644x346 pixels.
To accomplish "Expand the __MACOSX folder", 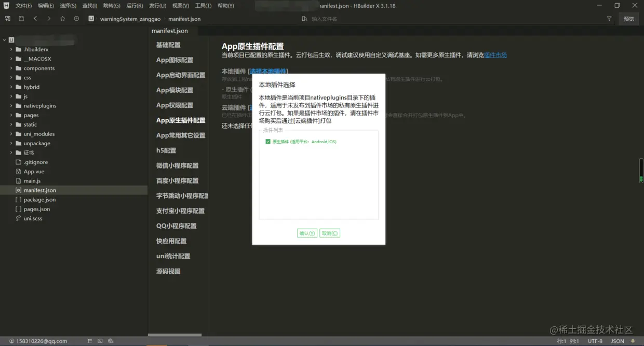I will [11, 59].
